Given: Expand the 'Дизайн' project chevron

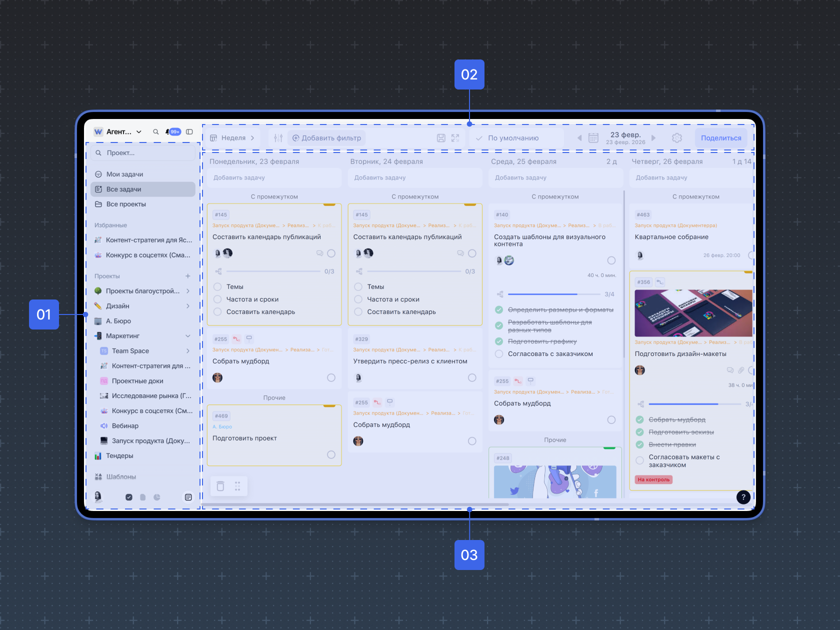Looking at the screenshot, I should (x=188, y=306).
